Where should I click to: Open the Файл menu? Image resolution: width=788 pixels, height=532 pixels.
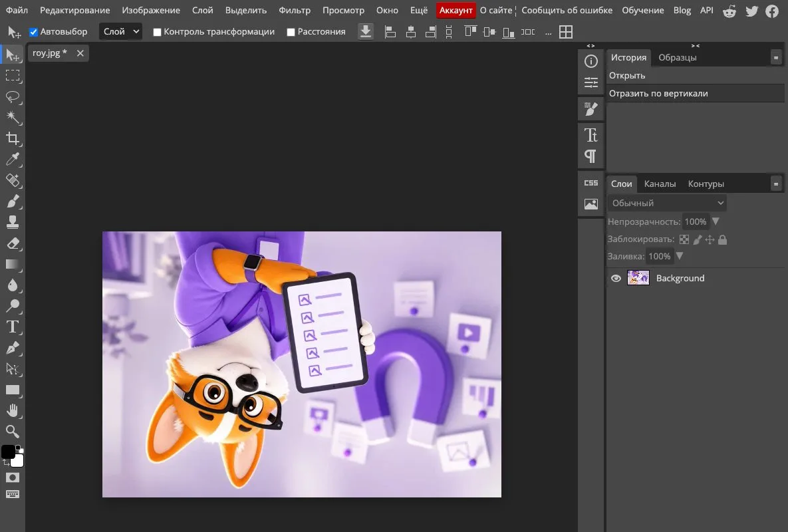coord(17,10)
